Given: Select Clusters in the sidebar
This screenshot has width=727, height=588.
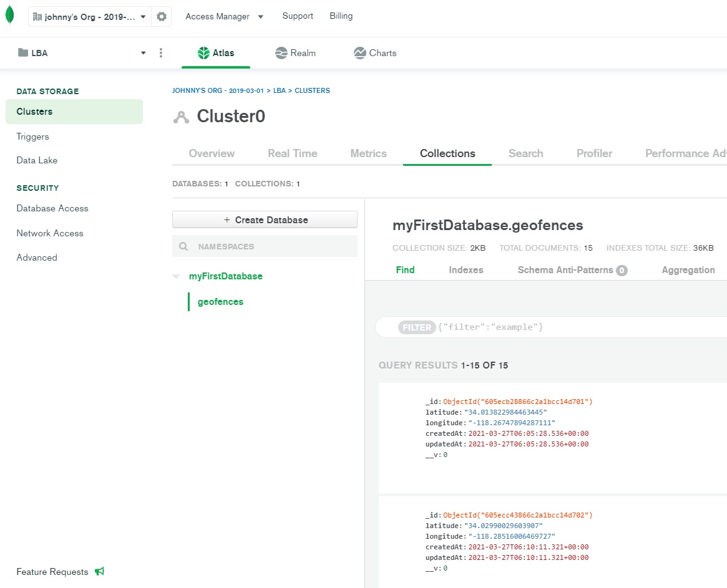Looking at the screenshot, I should (x=74, y=112).
